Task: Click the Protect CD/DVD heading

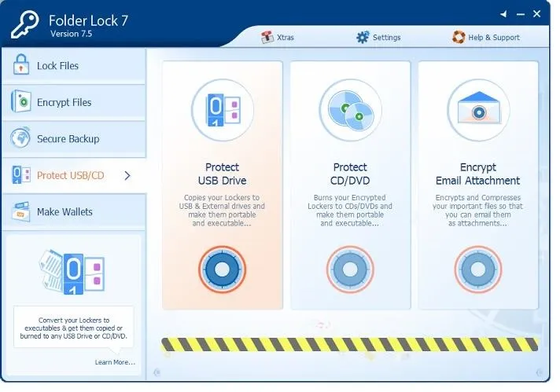Action: click(x=350, y=174)
